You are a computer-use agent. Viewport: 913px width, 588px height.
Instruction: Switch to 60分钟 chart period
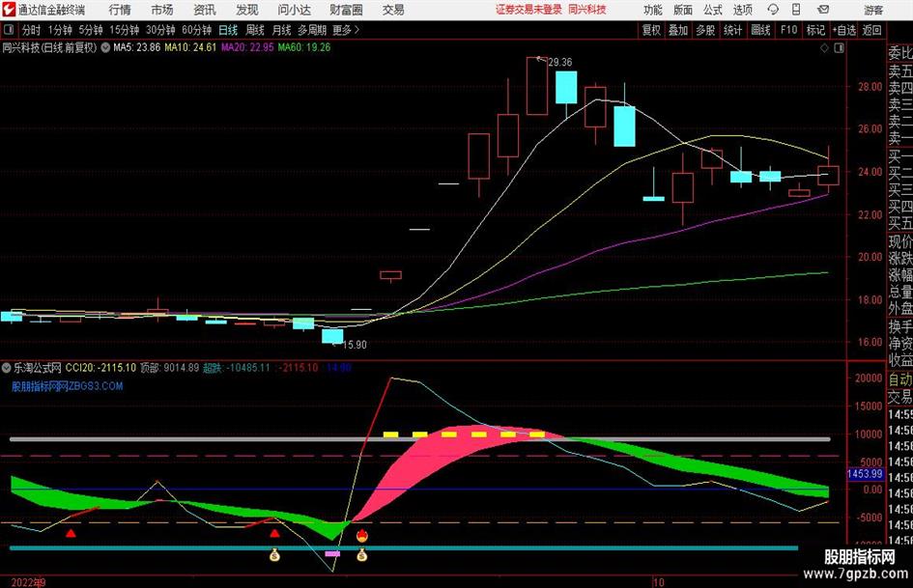[x=196, y=30]
